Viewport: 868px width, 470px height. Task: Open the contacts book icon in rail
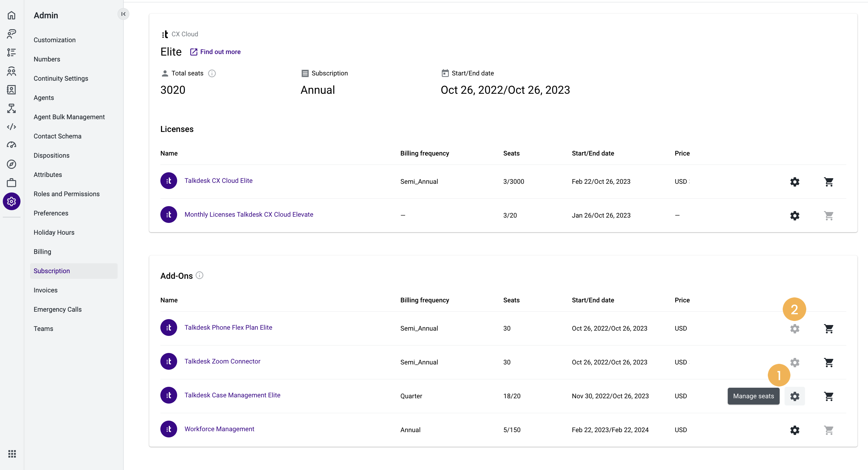(11, 90)
